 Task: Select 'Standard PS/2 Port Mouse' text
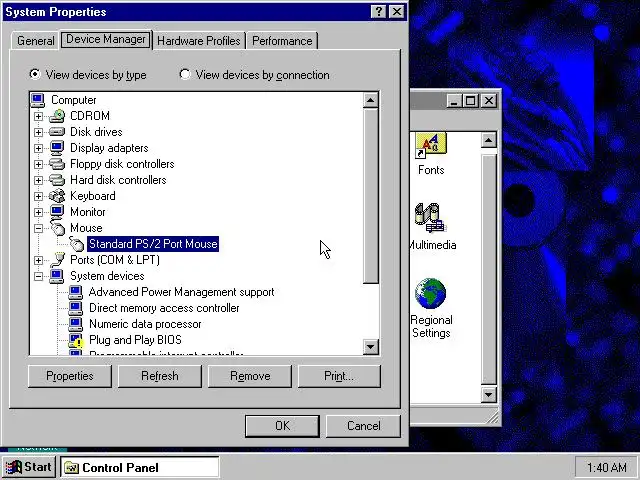click(153, 244)
